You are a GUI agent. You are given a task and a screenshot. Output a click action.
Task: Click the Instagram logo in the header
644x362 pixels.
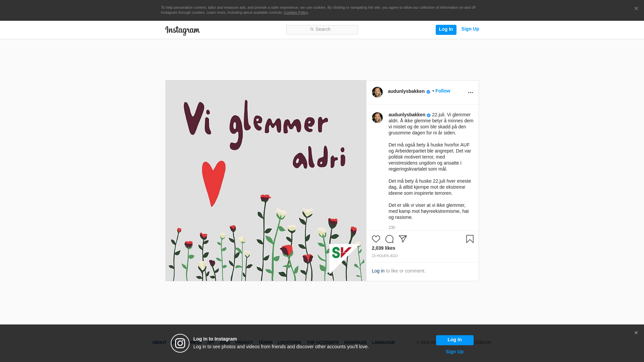pos(182,31)
